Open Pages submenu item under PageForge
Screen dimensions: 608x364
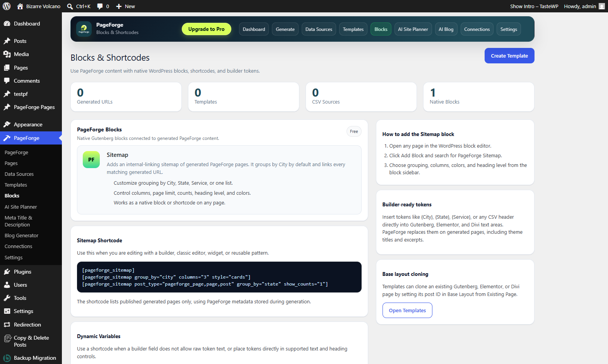click(11, 163)
